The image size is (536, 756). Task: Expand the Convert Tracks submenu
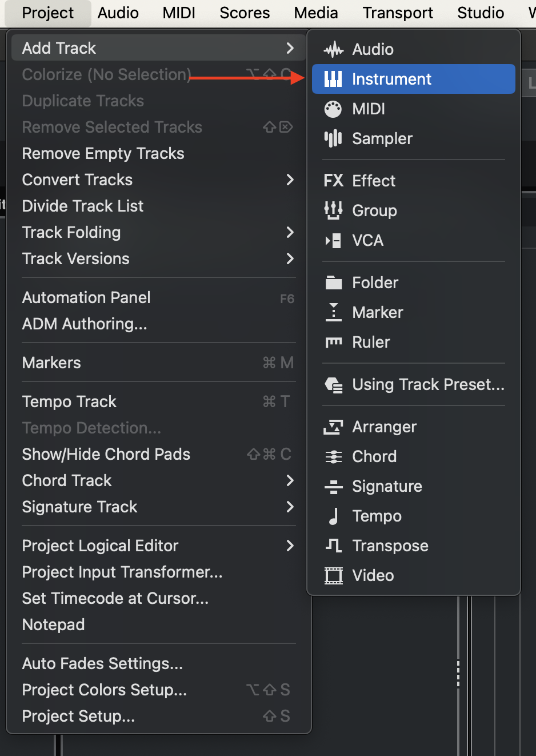(x=290, y=180)
